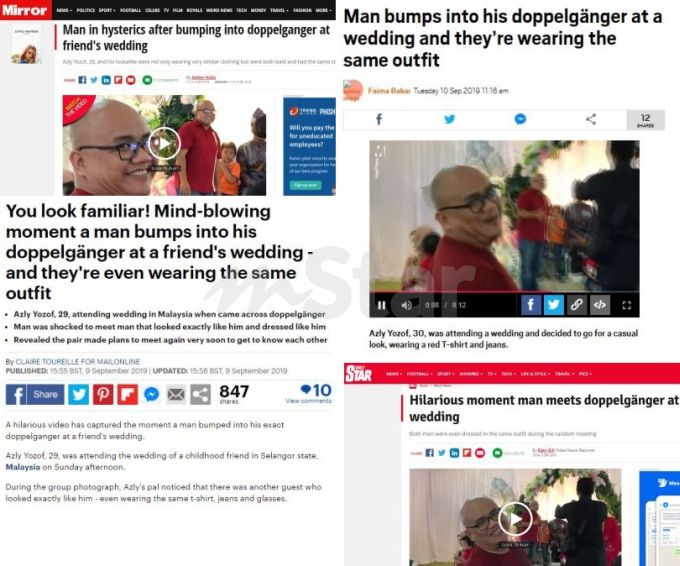Image resolution: width=680 pixels, height=566 pixels.
Task: Open FOOTBALL dropdown in Daily Star navigation
Action: (x=419, y=374)
